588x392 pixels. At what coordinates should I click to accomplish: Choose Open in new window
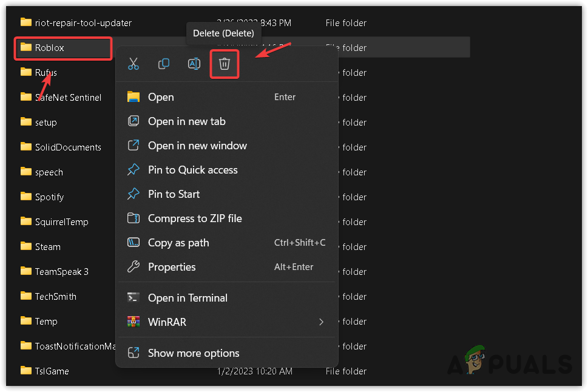coord(197,146)
